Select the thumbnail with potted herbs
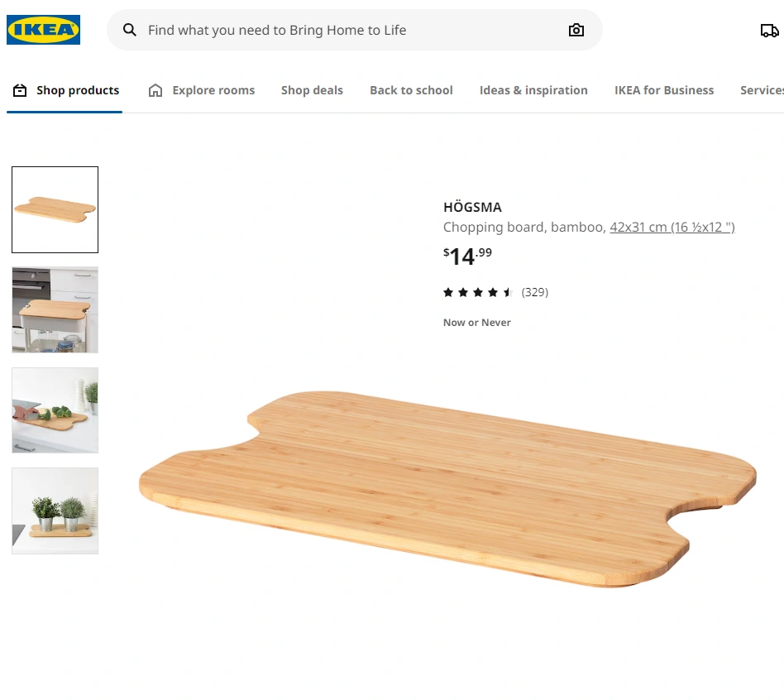This screenshot has height=700, width=784. tap(55, 511)
